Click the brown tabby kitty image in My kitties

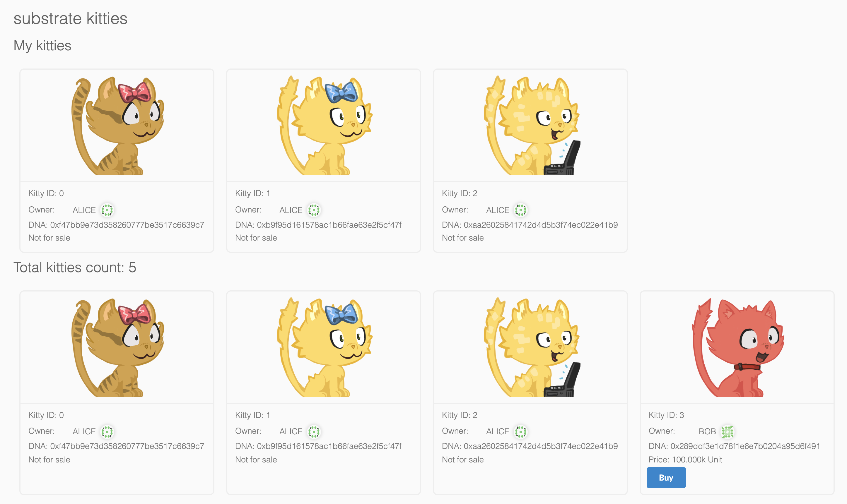coord(117,125)
